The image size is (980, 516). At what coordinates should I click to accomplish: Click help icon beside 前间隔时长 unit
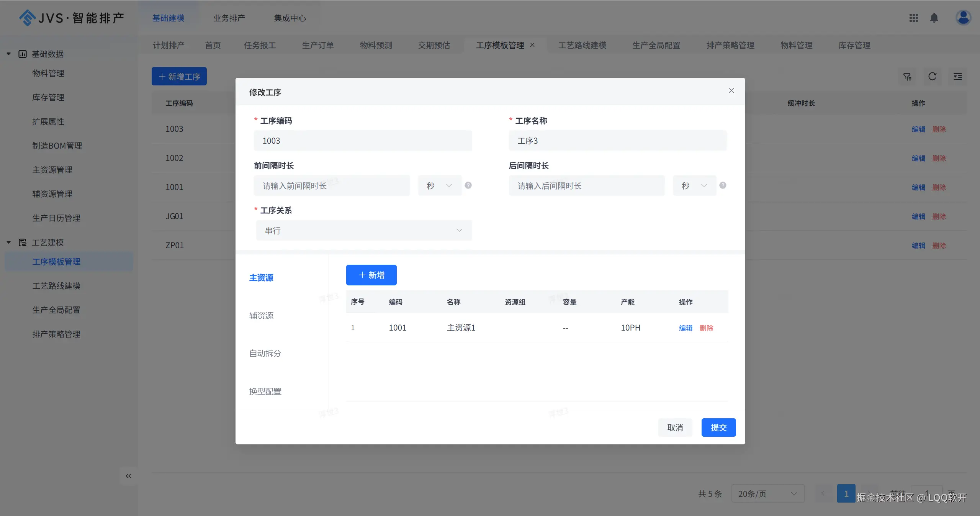[468, 185]
